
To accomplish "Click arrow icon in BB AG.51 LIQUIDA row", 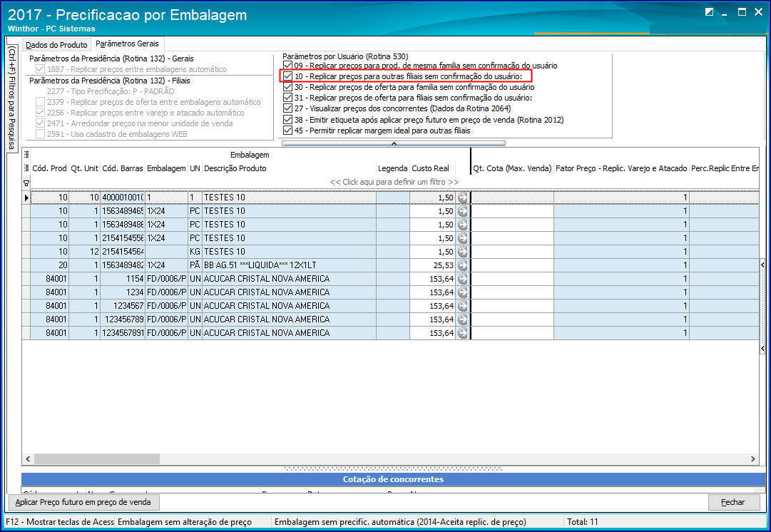I will 463,265.
